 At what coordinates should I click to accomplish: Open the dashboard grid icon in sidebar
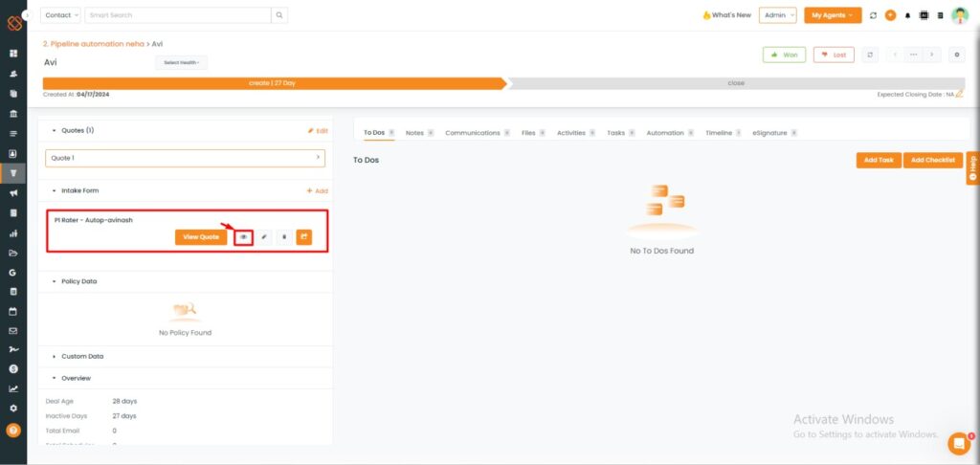(13, 54)
